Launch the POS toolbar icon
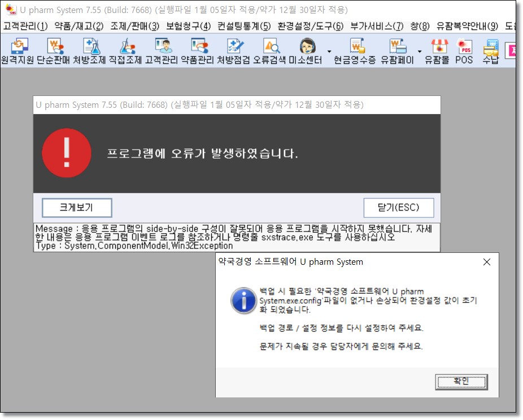Screen dimensions: 523x420 click(464, 50)
